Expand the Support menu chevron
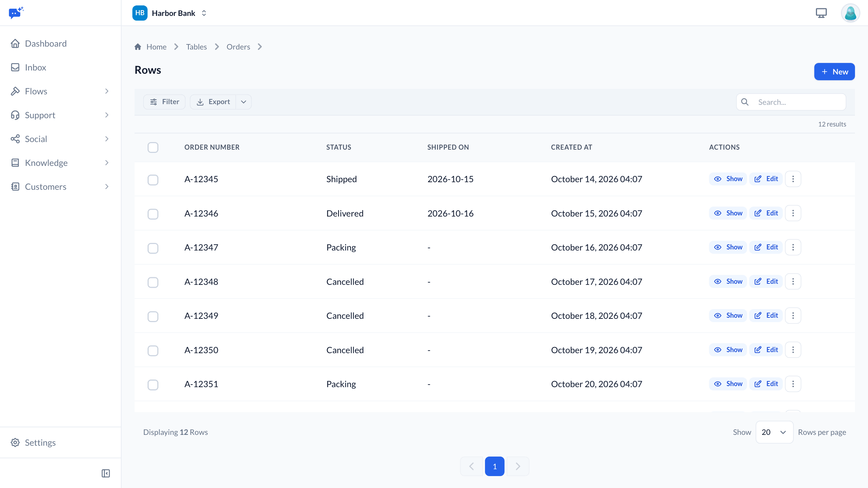868x488 pixels. pyautogui.click(x=107, y=115)
